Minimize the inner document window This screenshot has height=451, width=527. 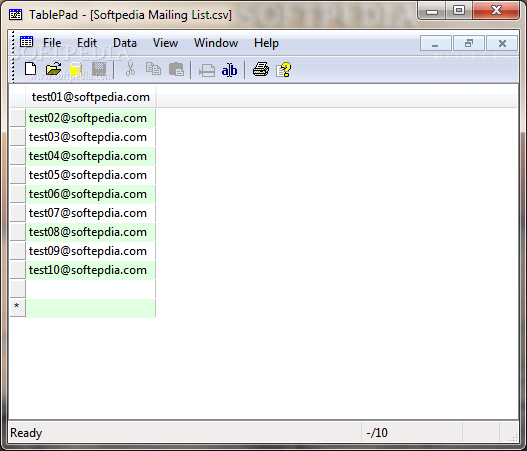(436, 43)
